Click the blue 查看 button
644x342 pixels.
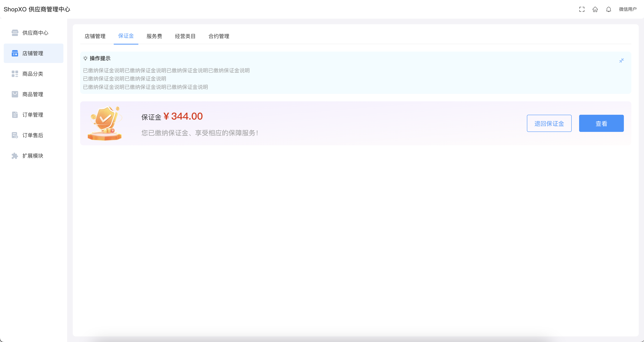pos(601,123)
